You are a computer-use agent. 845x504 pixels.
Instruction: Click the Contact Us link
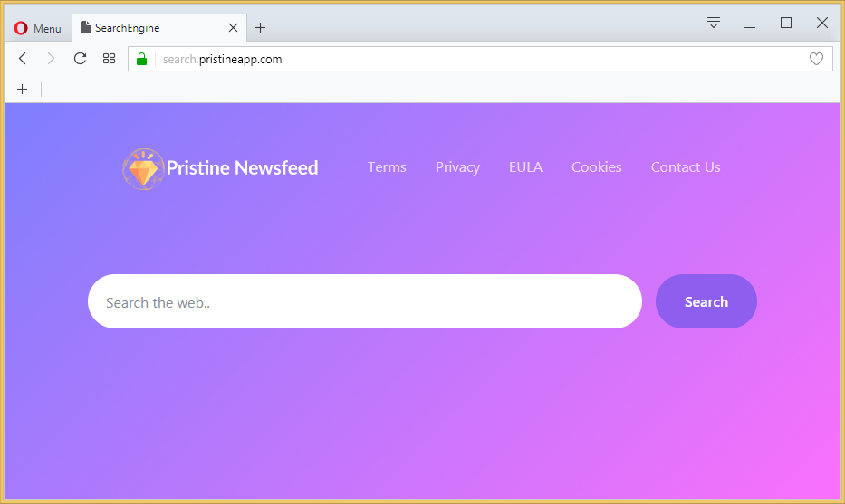click(x=685, y=167)
